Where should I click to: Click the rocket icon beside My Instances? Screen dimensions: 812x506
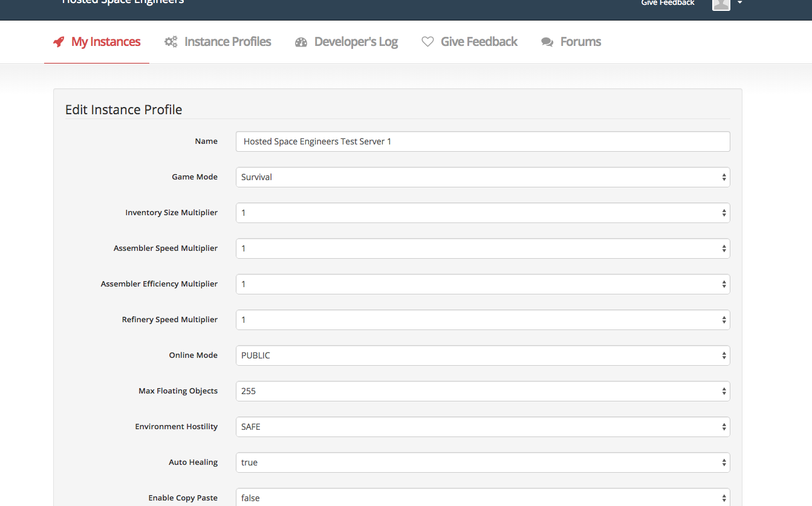59,42
